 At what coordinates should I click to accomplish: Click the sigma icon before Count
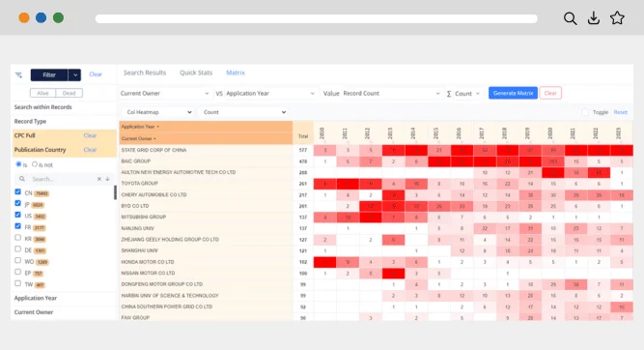(449, 94)
